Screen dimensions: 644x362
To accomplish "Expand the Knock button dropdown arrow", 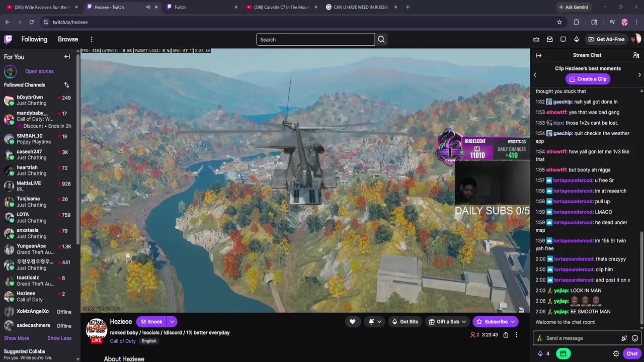I will pos(172,322).
